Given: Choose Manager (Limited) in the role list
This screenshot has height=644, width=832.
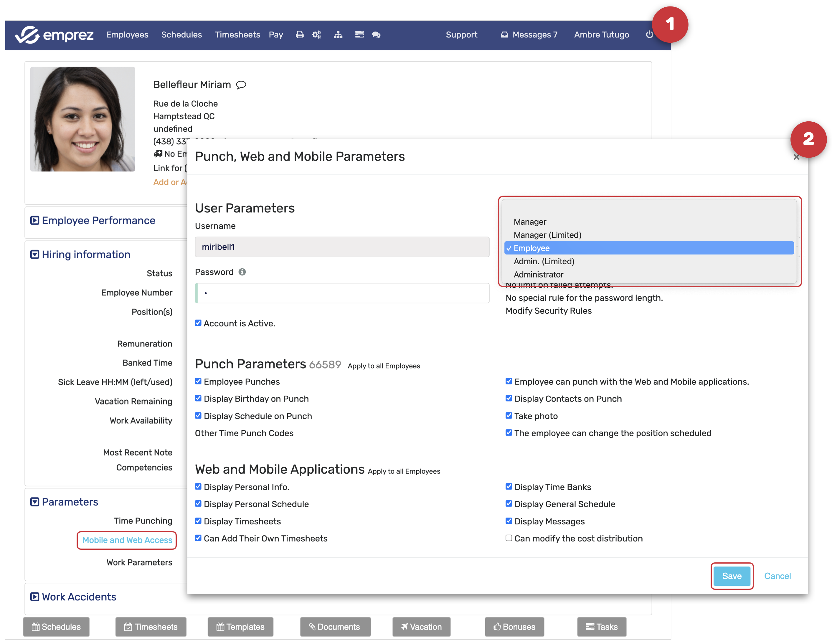Looking at the screenshot, I should tap(547, 235).
